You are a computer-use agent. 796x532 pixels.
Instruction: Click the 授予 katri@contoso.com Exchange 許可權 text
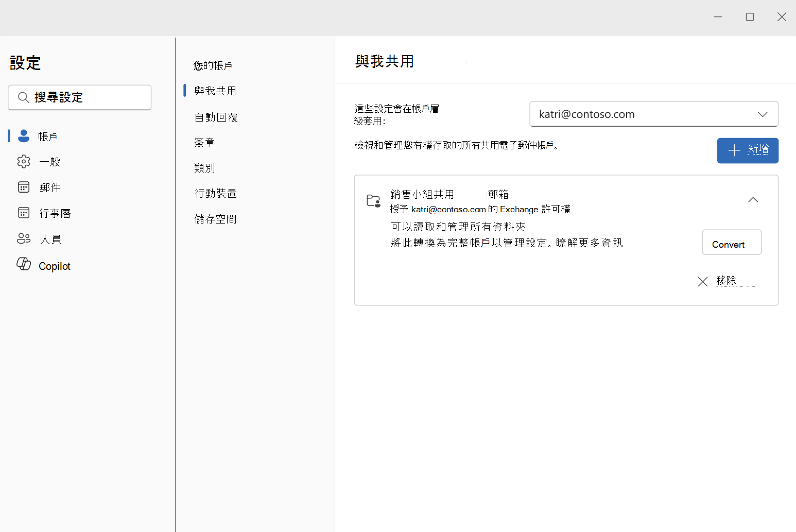pyautogui.click(x=480, y=209)
